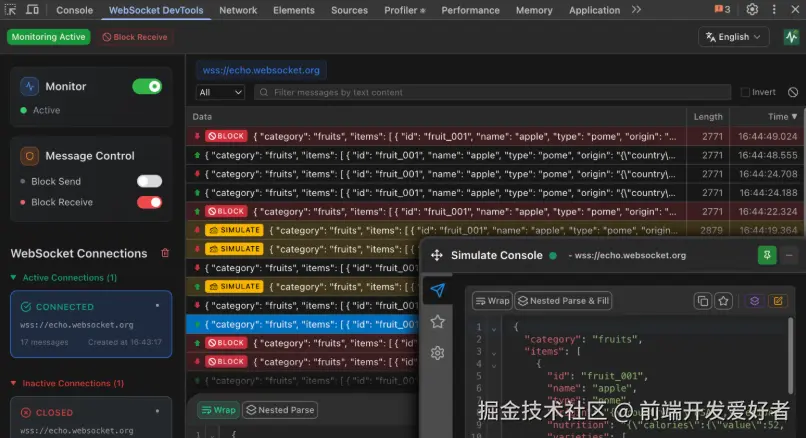Click the Nested Parse & Fill button

point(563,301)
